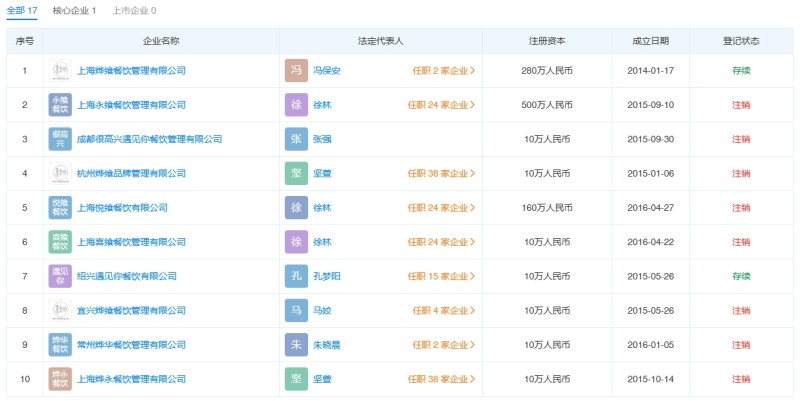
Task: Click the 遇见你 purple company logo icon
Action: (x=61, y=276)
